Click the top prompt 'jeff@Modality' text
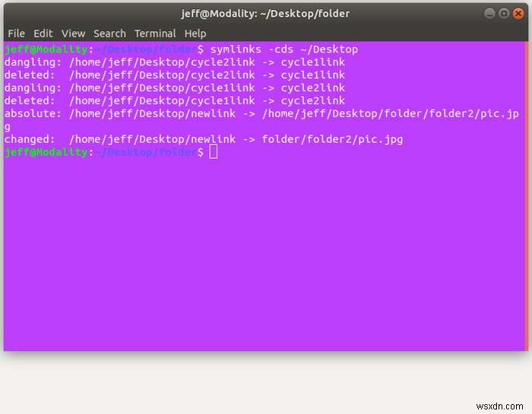Screen dimensions: 532x414 tap(46, 49)
